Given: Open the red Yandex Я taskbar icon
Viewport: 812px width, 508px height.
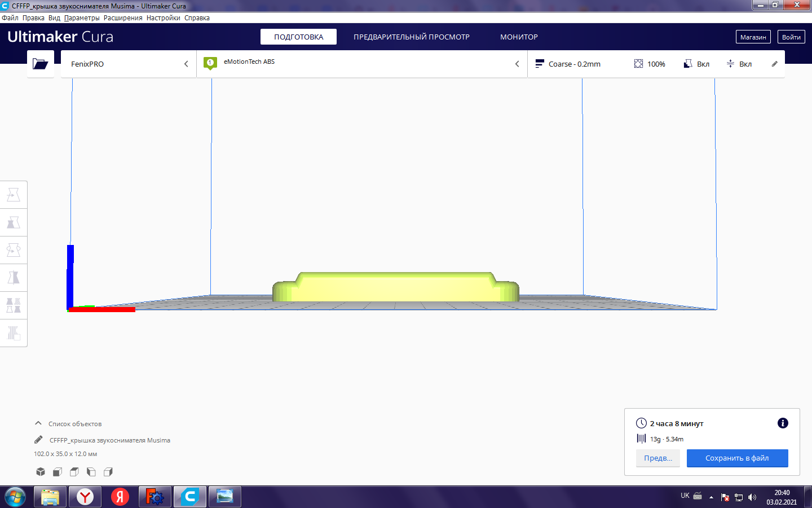Looking at the screenshot, I should click(x=120, y=497).
